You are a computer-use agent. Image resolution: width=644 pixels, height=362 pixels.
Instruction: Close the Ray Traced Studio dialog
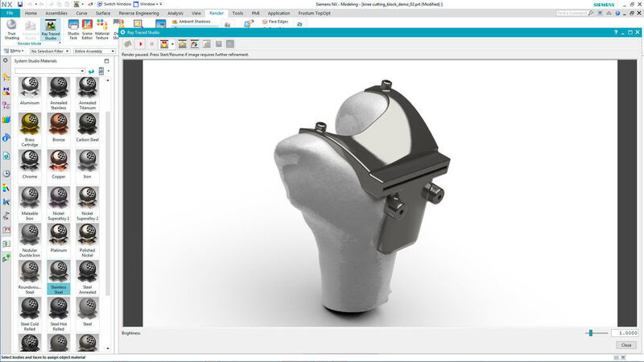coord(626,345)
